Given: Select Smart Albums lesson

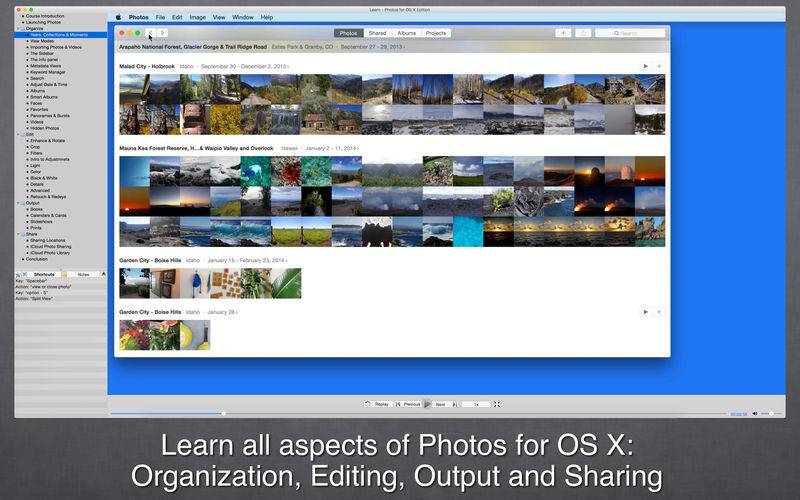Looking at the screenshot, I should pyautogui.click(x=44, y=97).
